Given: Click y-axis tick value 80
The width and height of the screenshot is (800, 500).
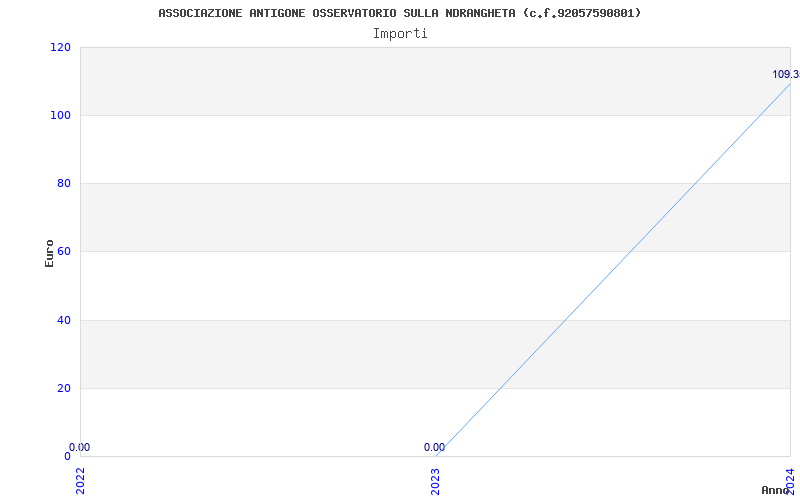Looking at the screenshot, I should (63, 183).
